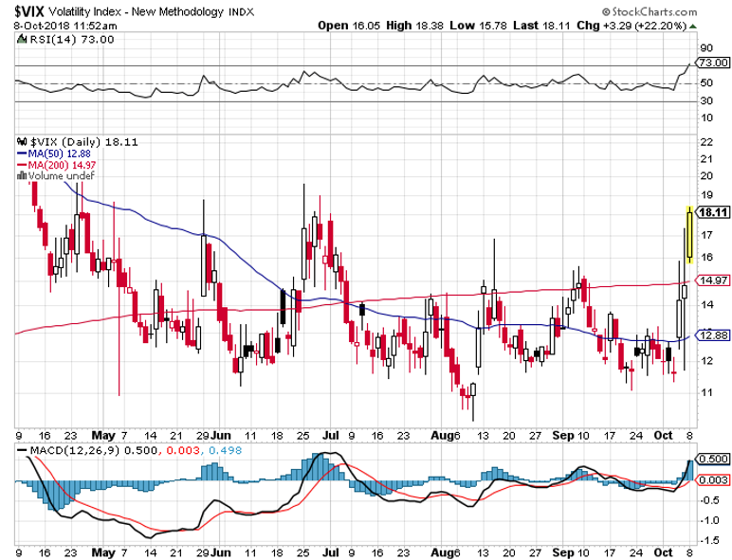Select the red MA(200) 14.97 legend entry

[54, 164]
